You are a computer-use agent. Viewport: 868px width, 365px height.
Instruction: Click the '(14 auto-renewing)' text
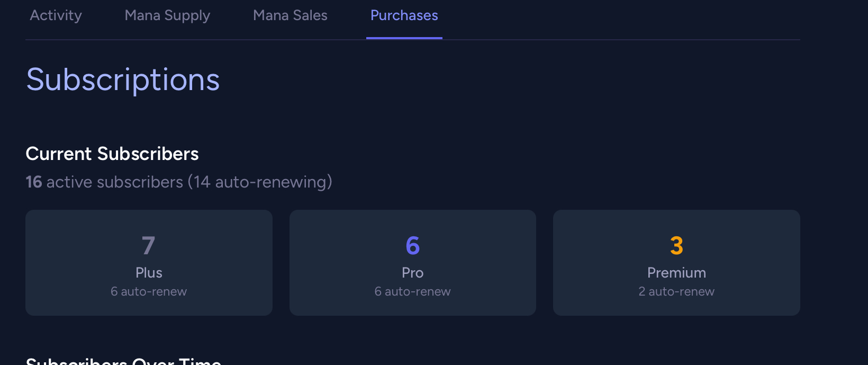pyautogui.click(x=260, y=182)
